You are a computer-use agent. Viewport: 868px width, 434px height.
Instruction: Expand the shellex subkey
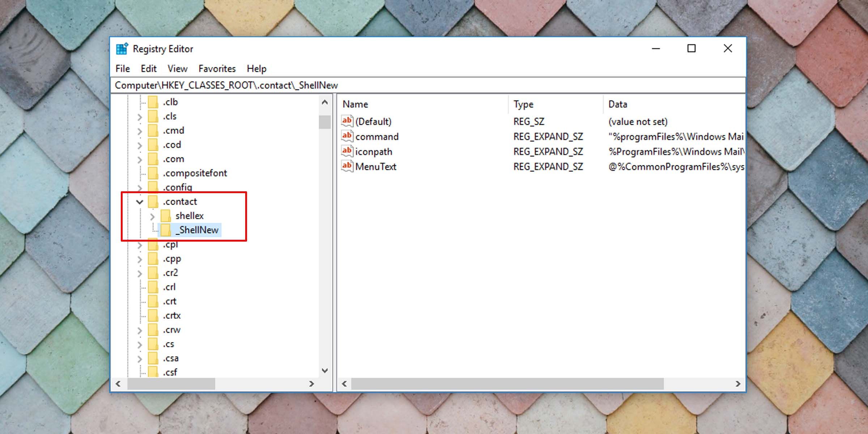click(152, 216)
